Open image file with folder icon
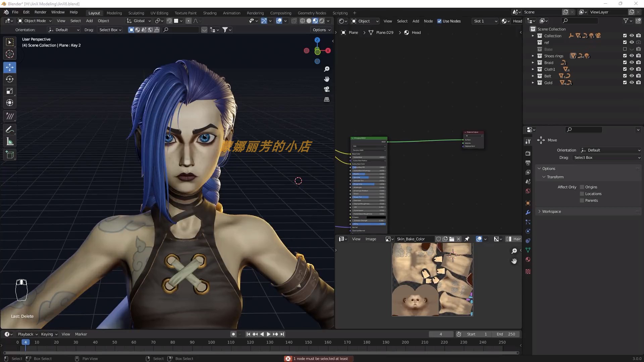644x362 pixels. pyautogui.click(x=452, y=239)
